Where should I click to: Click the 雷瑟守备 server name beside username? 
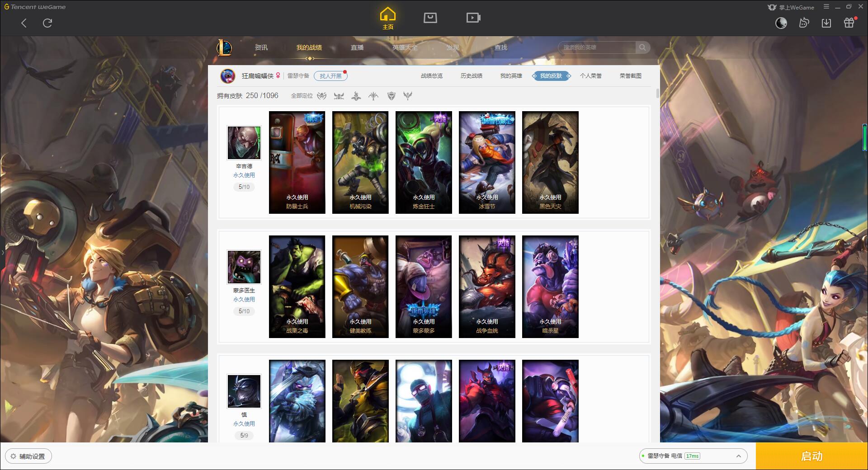coord(298,76)
